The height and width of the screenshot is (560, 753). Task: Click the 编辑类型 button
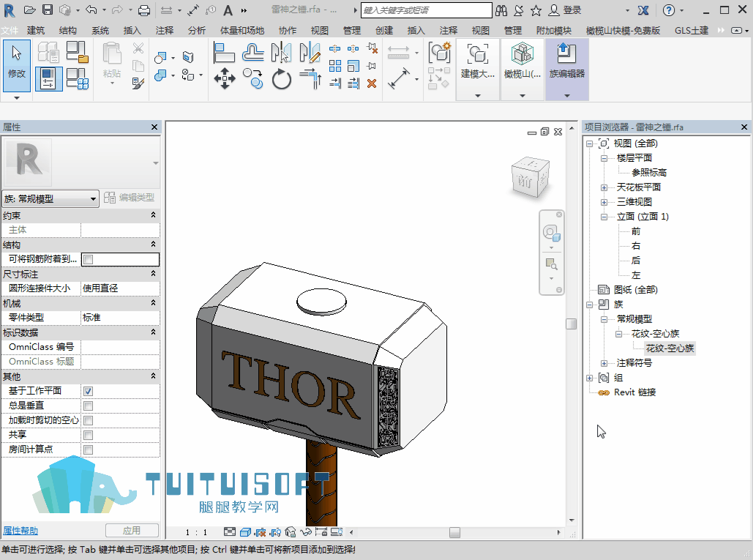(130, 198)
